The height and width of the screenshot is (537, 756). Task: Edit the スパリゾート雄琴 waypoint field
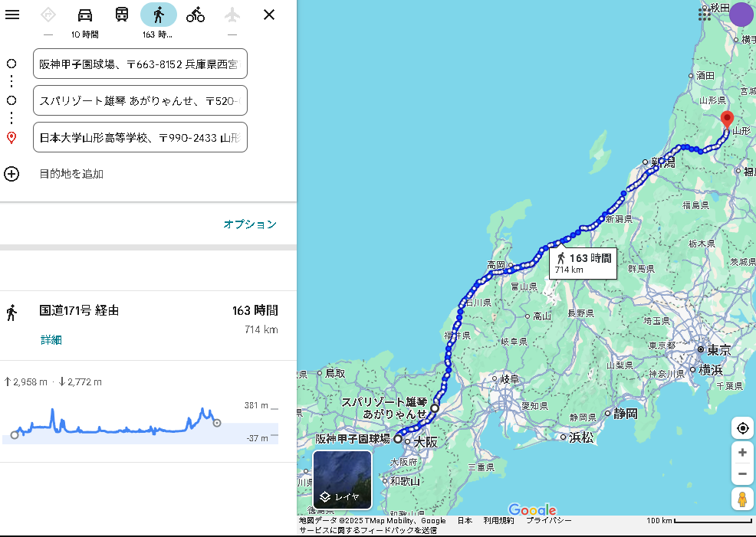[140, 100]
